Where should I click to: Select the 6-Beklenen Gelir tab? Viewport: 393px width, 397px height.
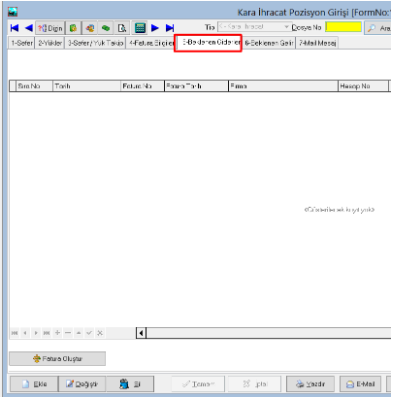point(269,43)
